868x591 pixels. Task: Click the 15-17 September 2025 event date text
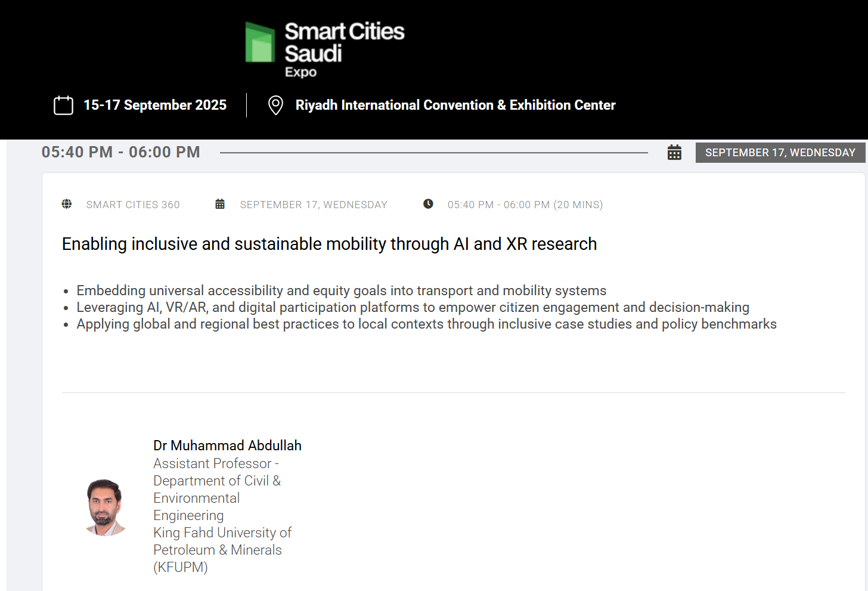click(x=155, y=106)
